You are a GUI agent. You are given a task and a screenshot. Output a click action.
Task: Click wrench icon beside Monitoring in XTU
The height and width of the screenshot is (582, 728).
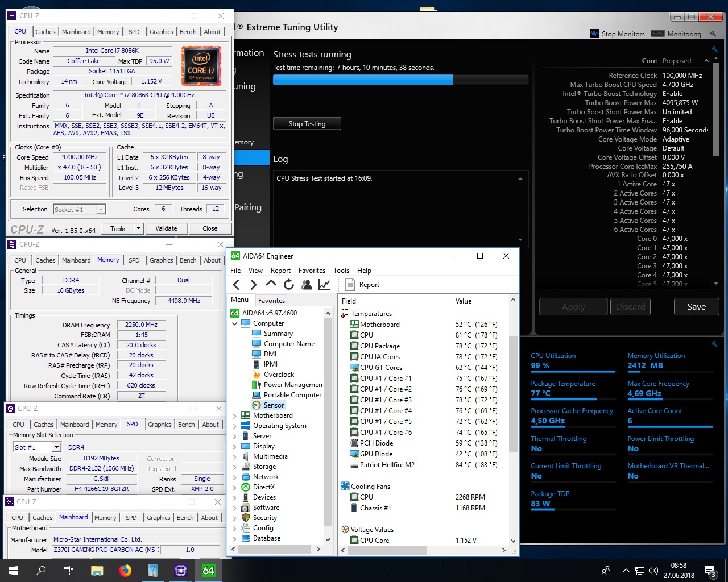713,34
